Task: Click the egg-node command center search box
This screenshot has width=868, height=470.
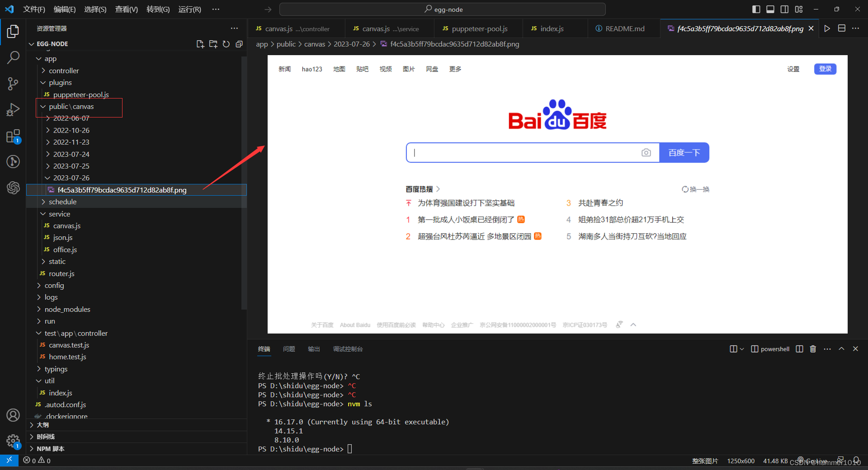Action: (443, 9)
